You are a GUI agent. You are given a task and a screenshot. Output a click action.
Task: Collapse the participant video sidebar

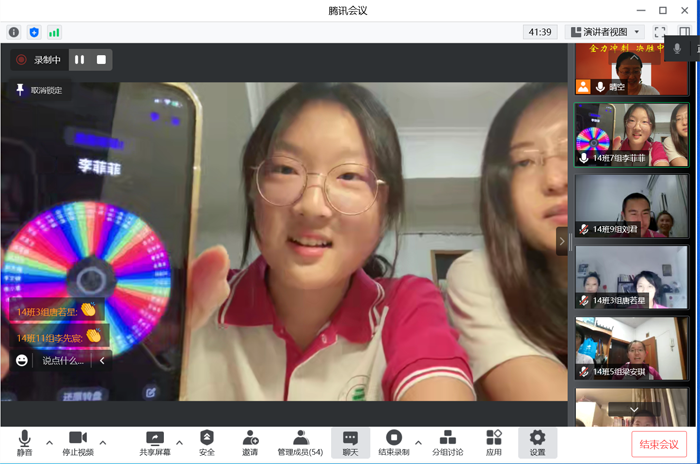point(562,241)
